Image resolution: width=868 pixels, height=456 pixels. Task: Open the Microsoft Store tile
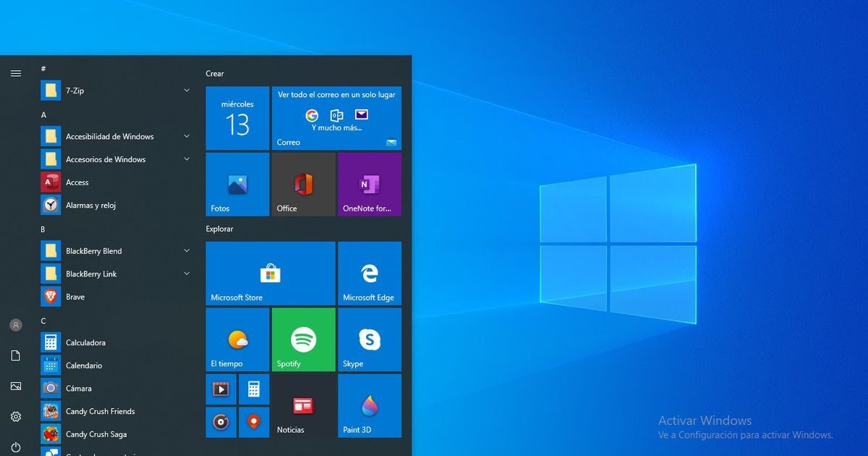coord(270,273)
